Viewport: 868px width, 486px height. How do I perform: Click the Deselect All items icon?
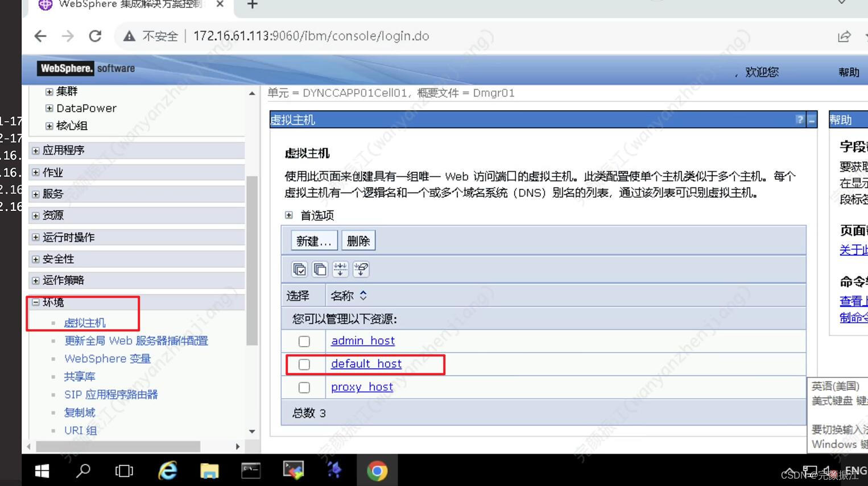coord(320,269)
